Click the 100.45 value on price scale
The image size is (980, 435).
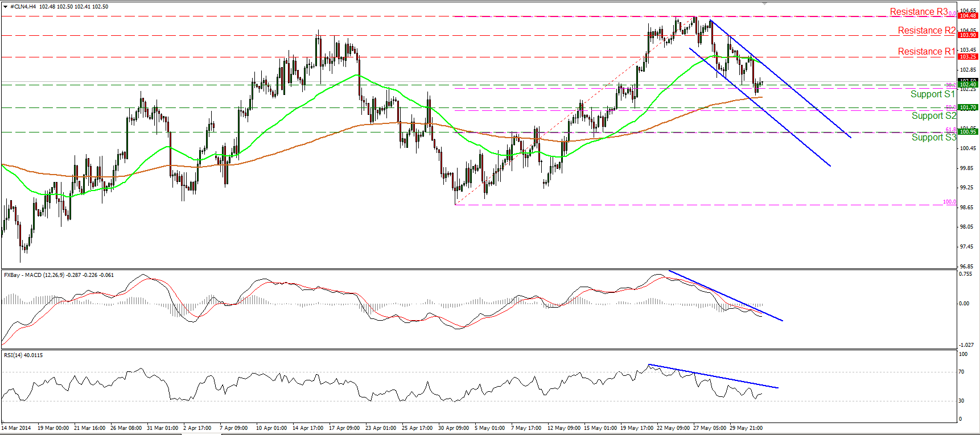[x=967, y=148]
